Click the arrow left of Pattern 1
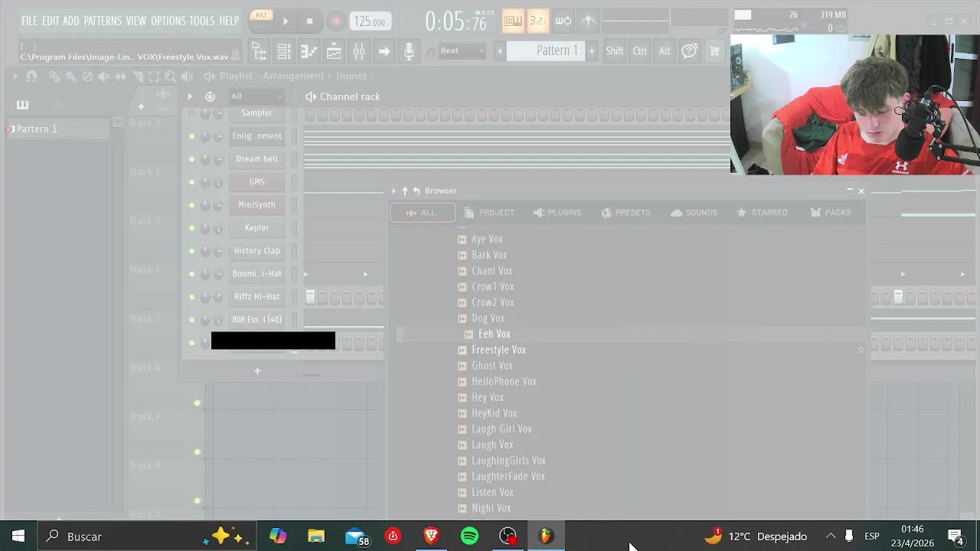Screen dimensions: 980x551 point(500,51)
